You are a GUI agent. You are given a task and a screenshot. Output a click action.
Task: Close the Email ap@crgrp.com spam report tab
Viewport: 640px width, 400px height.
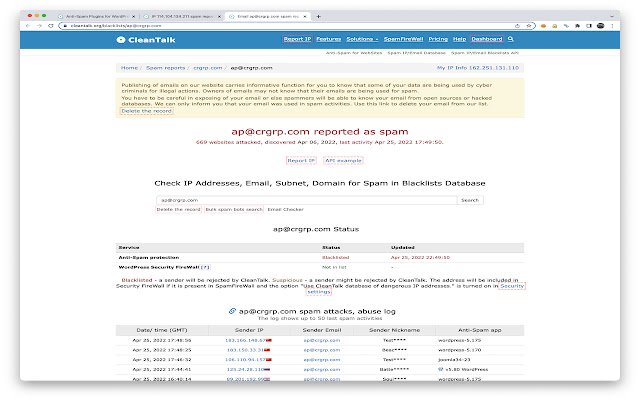coord(305,16)
